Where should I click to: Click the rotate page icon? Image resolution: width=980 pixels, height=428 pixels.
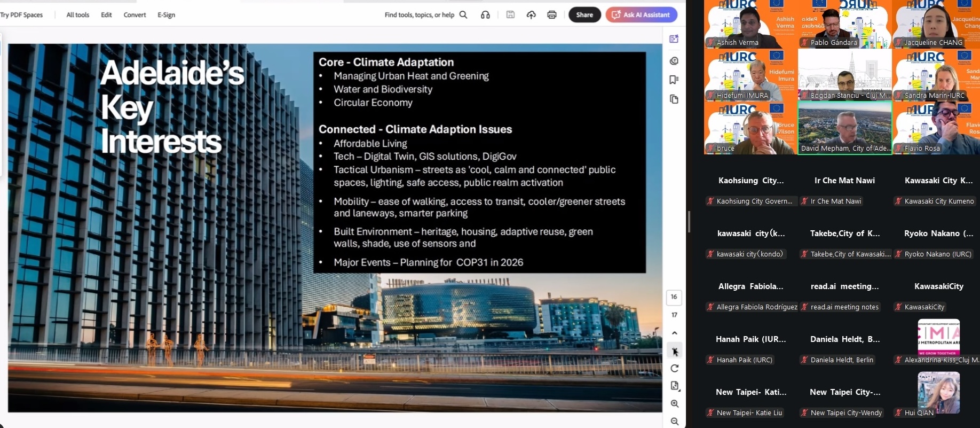point(675,368)
